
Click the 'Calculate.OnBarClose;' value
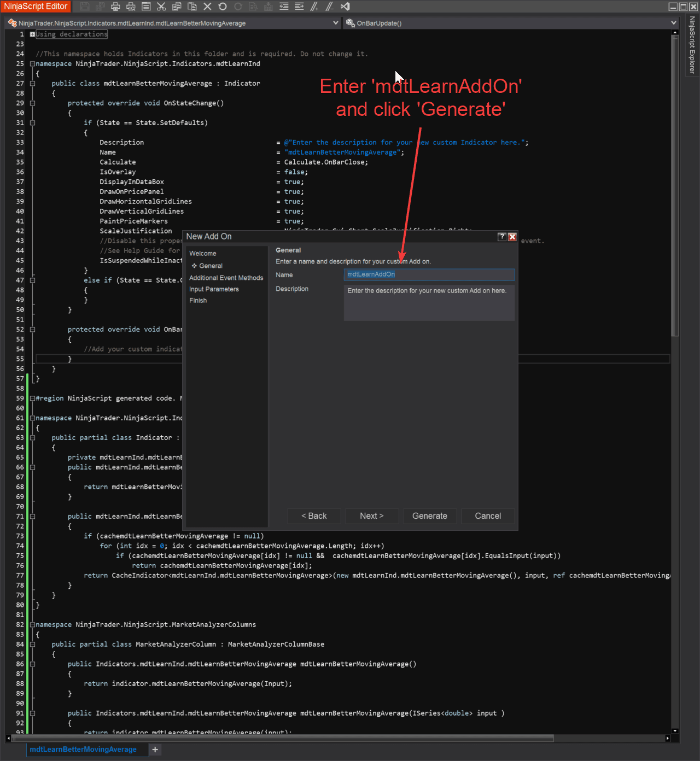click(x=326, y=162)
